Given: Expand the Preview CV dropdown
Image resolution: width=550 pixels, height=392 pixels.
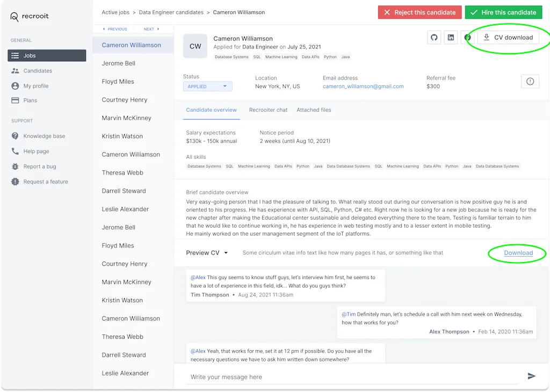Looking at the screenshot, I should 207,252.
